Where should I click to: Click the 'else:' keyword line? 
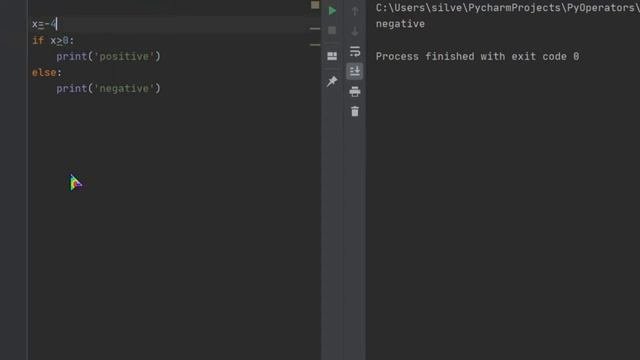pyautogui.click(x=47, y=72)
